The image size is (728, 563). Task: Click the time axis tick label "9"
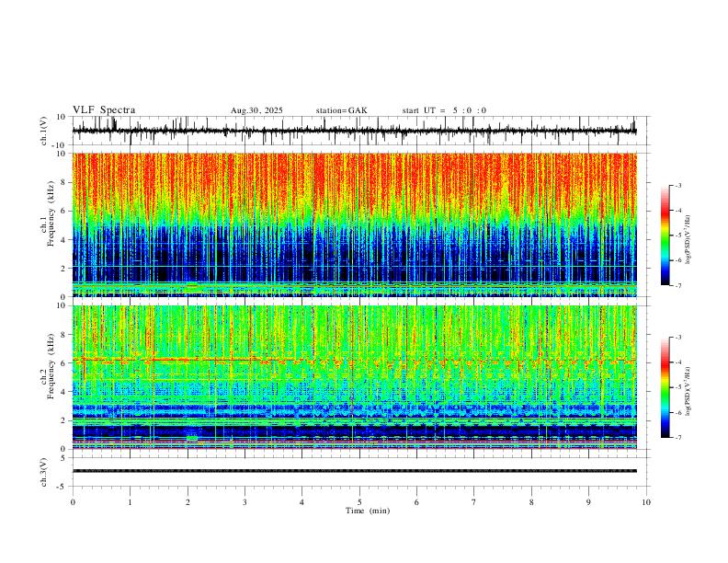pyautogui.click(x=588, y=502)
